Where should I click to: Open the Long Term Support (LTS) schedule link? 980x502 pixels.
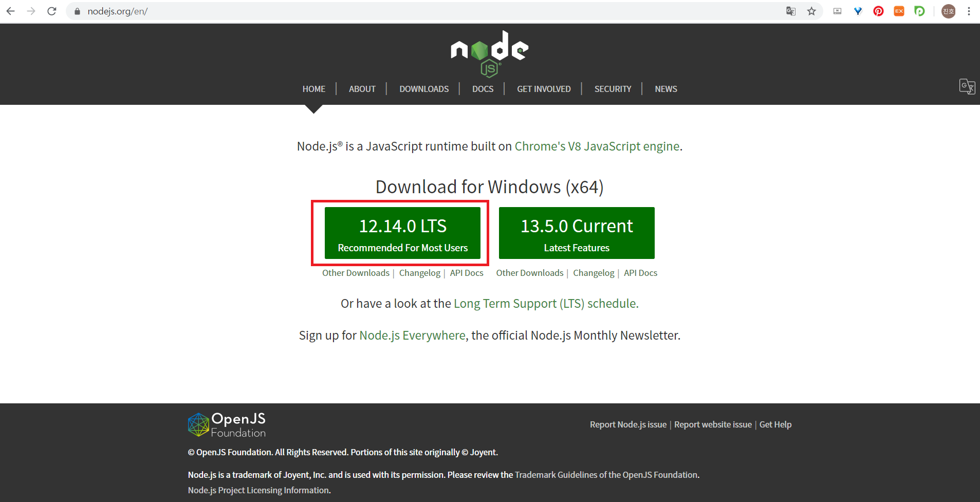[546, 304]
